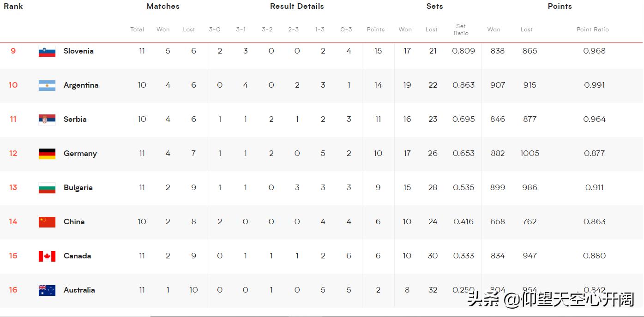Click the Argentina flag icon

[47, 85]
